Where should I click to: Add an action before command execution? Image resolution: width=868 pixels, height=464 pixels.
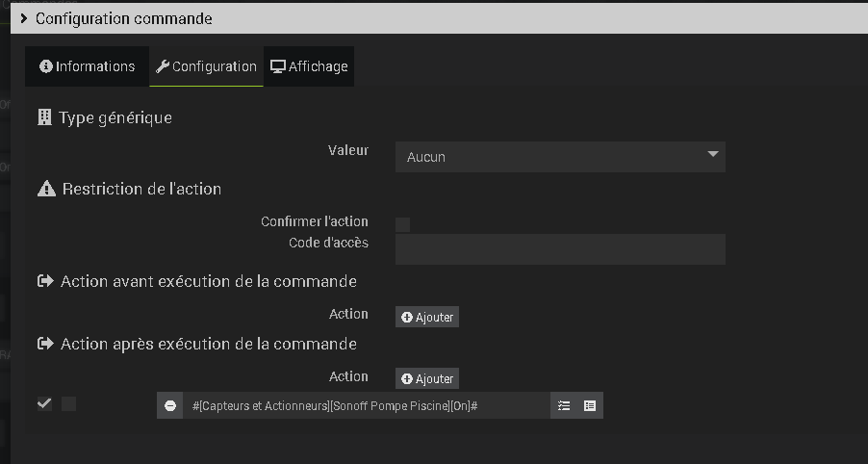(x=427, y=318)
